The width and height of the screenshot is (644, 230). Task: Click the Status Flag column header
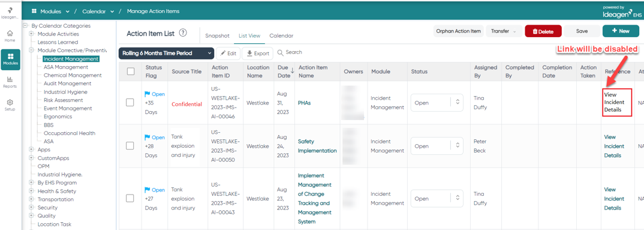click(154, 71)
